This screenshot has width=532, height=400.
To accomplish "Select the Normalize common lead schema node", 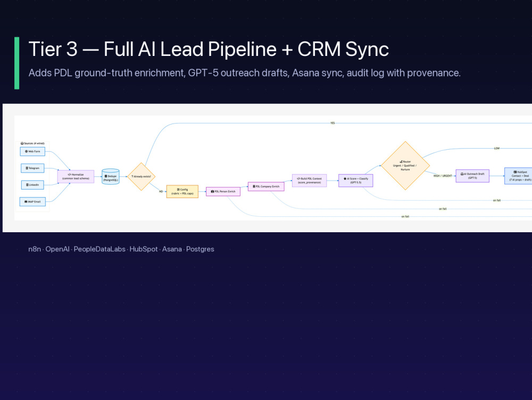I will click(x=76, y=177).
